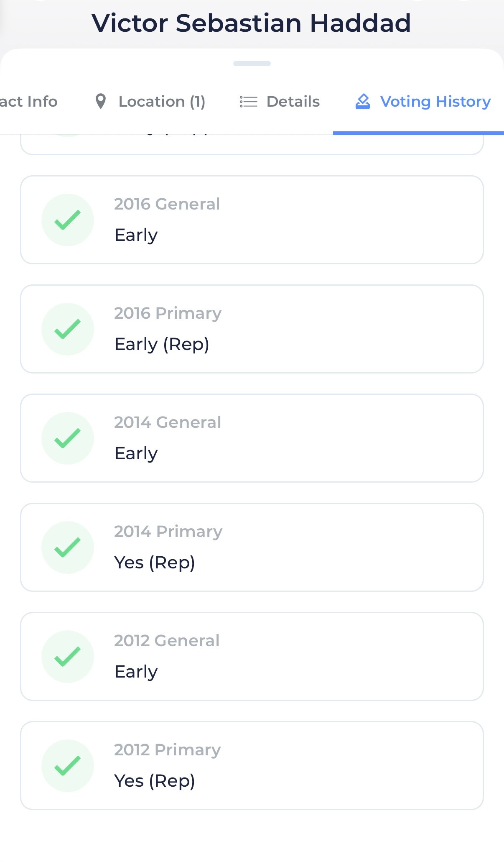
Task: Tap the Location pin icon
Action: (100, 102)
